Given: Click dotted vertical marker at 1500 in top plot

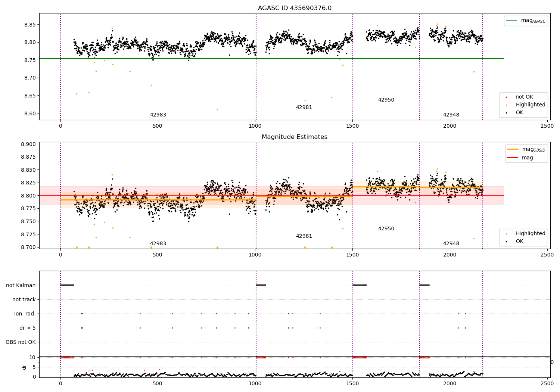Looking at the screenshot, I should tap(353, 67).
